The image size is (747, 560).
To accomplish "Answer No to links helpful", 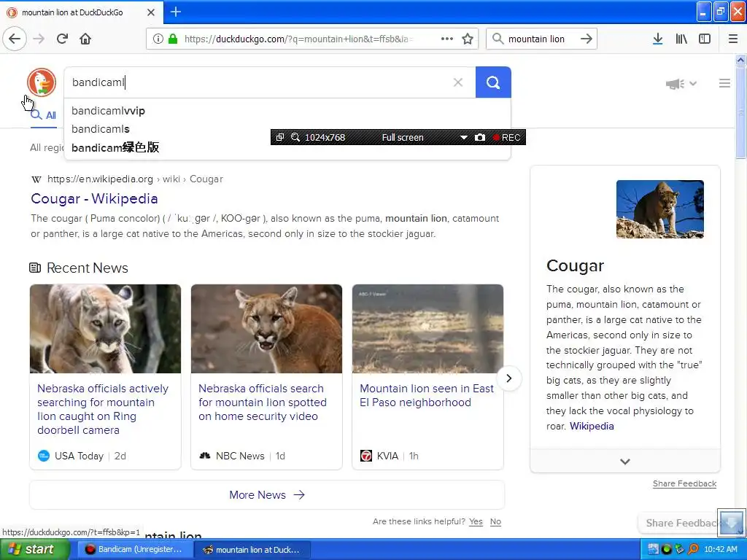I will pos(495,521).
